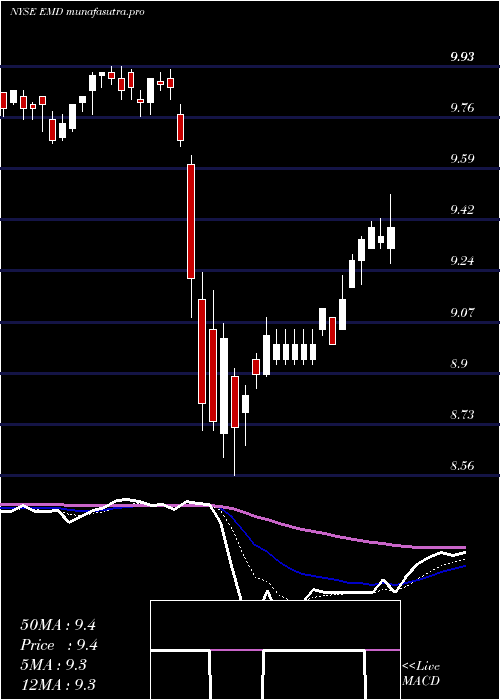Viewport: 500px width, 700px height.
Task: Click the NYSE EMD munafasutra.pro title text
Action: coord(77,12)
